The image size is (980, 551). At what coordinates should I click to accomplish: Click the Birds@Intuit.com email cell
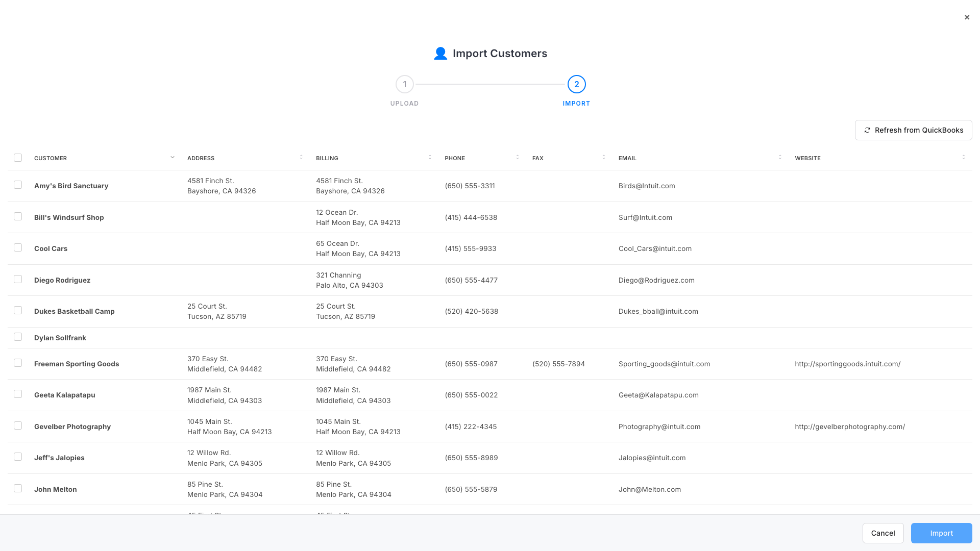tap(647, 186)
